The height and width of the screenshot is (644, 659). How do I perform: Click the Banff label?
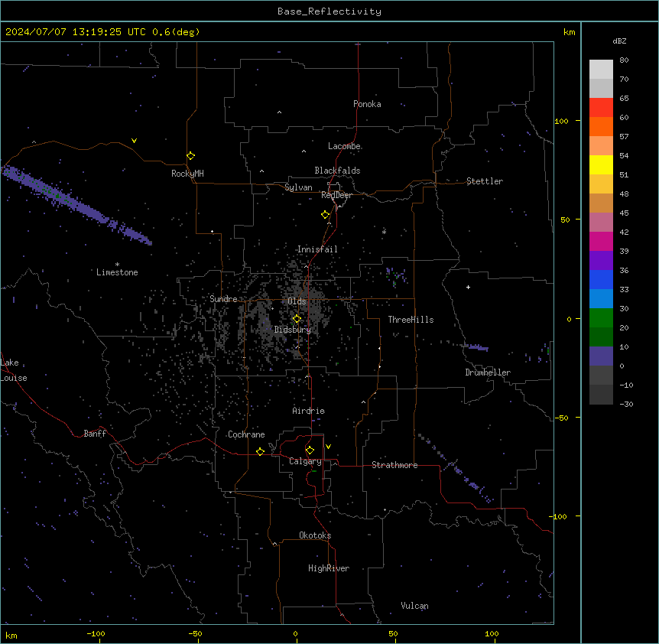tap(95, 434)
